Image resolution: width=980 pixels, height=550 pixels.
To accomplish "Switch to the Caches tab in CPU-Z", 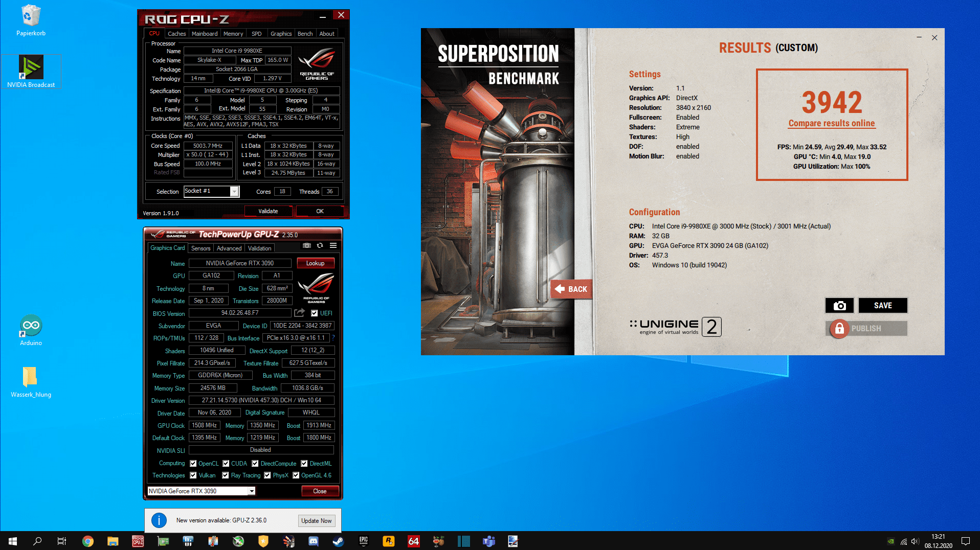I will (x=177, y=34).
